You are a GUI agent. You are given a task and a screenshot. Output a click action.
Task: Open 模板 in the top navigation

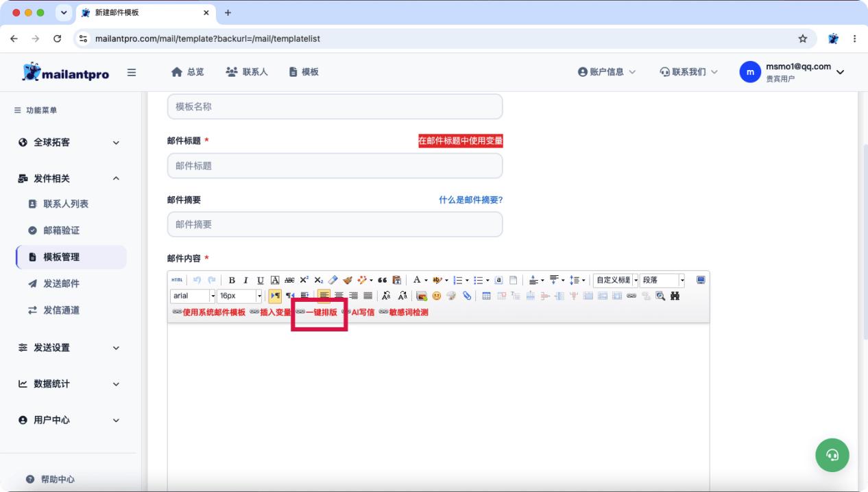[303, 72]
